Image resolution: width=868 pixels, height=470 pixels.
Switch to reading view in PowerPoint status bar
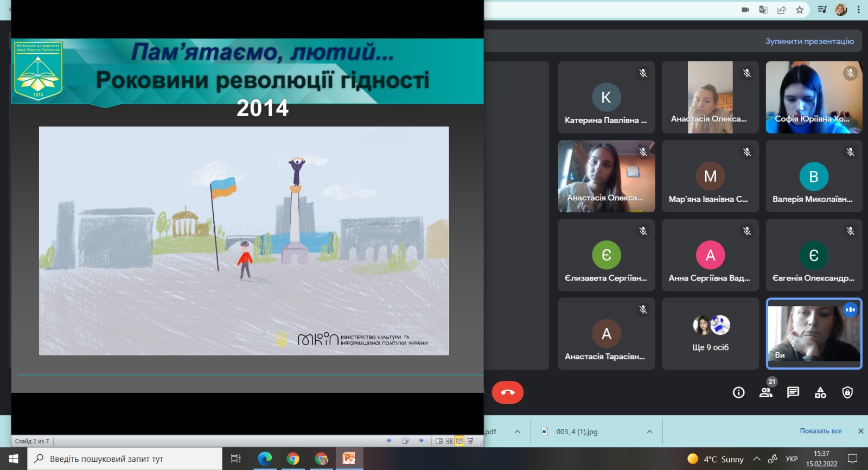click(459, 441)
